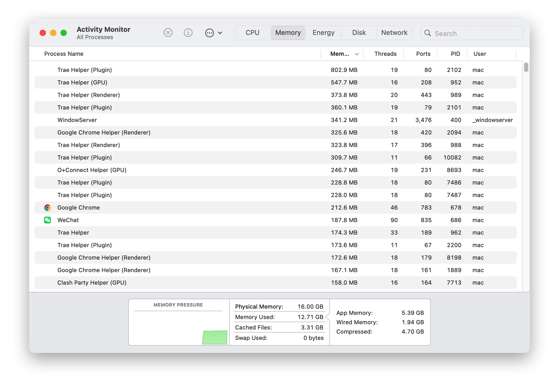Sort processes by PID column

pos(455,54)
